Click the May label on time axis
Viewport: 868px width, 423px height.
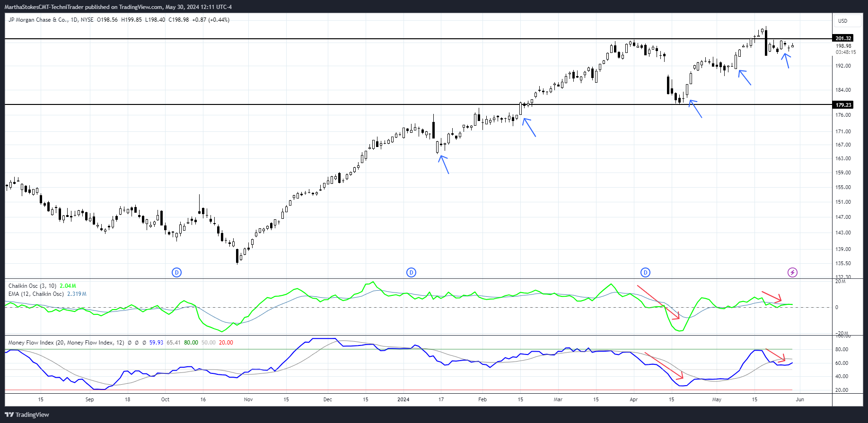[x=717, y=399]
